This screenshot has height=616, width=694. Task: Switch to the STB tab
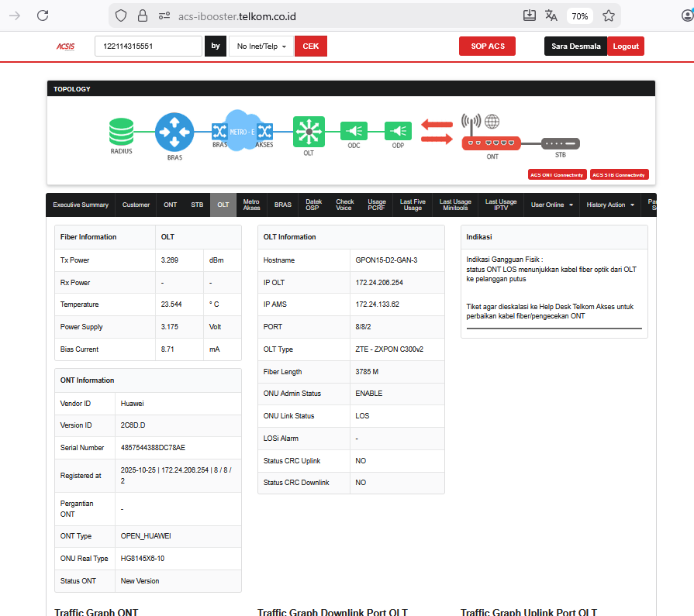point(197,205)
